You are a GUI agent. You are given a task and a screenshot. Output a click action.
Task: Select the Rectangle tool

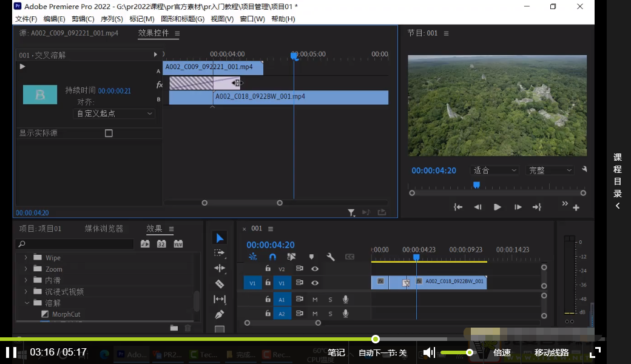219,329
